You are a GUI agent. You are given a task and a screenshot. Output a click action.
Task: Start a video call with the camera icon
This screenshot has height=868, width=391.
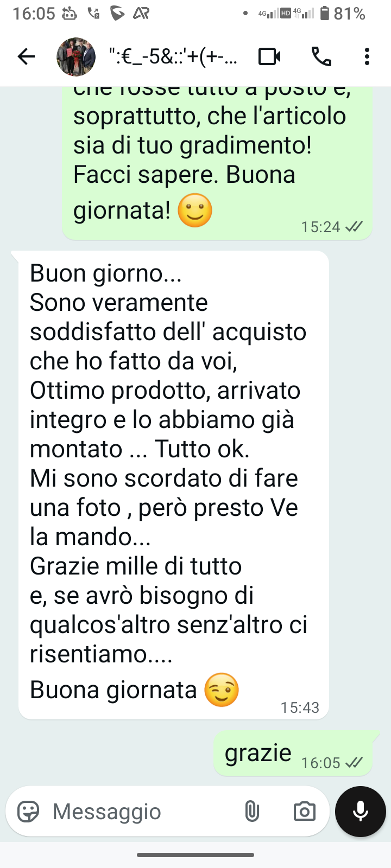(x=269, y=56)
